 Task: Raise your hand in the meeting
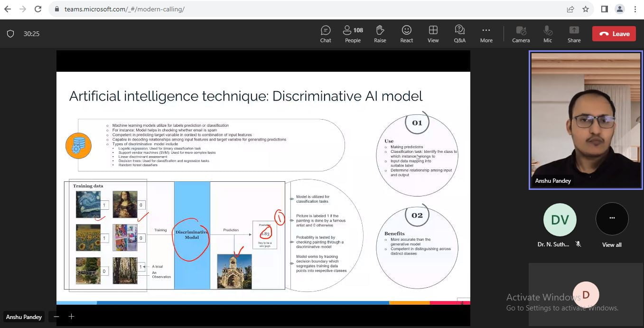380,34
